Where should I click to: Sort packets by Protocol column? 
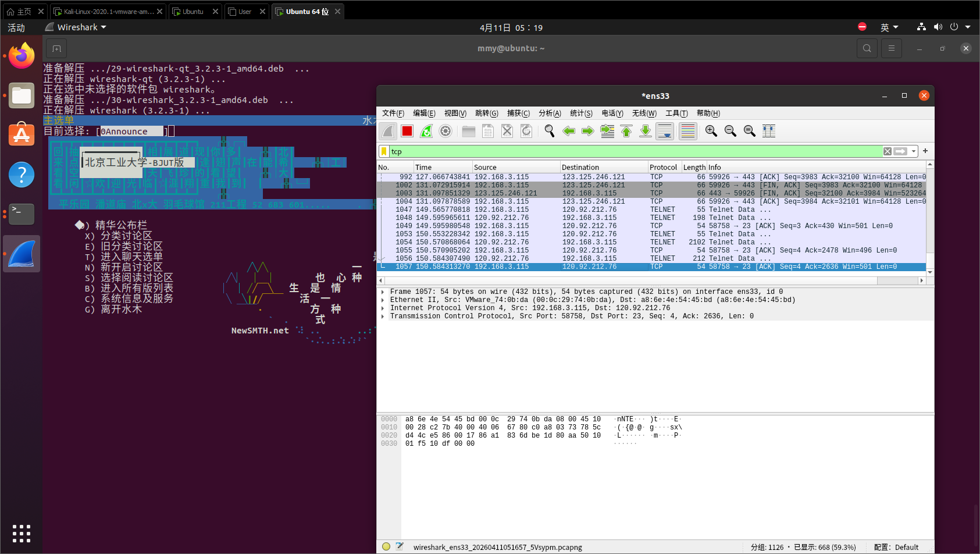664,167
